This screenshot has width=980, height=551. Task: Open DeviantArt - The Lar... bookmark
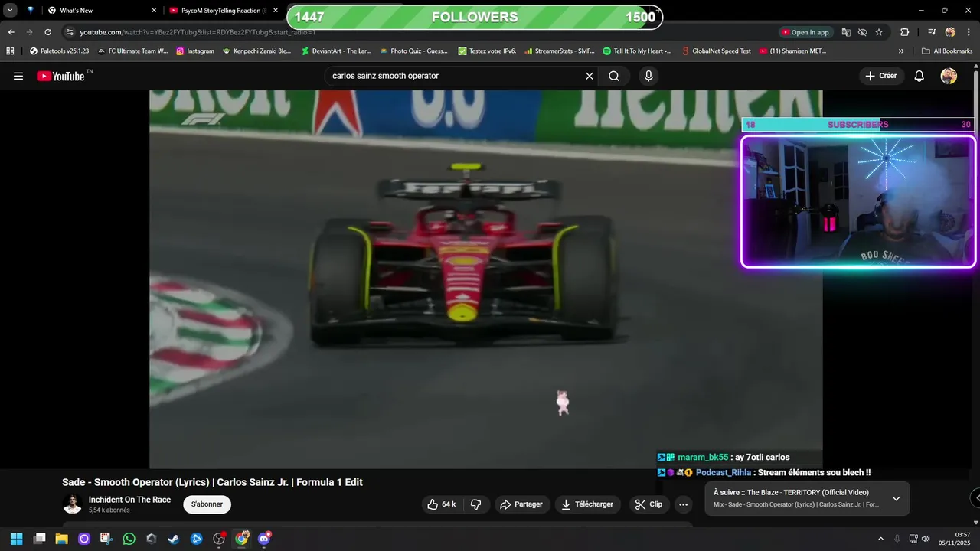336,51
